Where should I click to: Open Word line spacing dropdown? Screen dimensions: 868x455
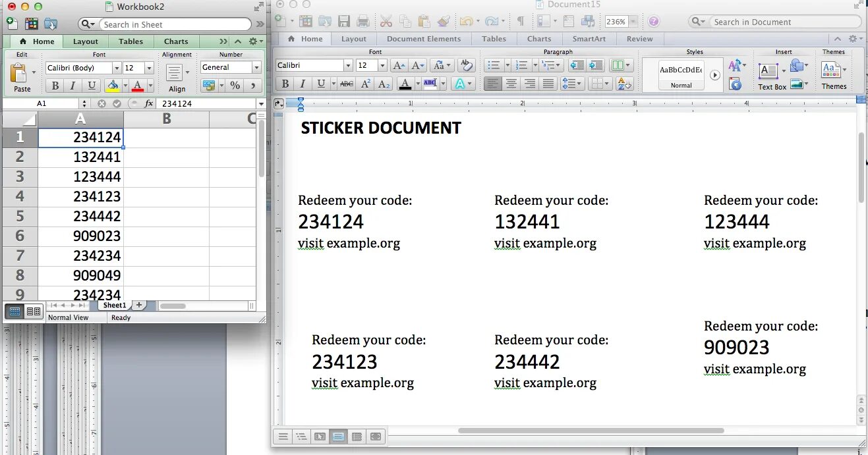[x=571, y=84]
